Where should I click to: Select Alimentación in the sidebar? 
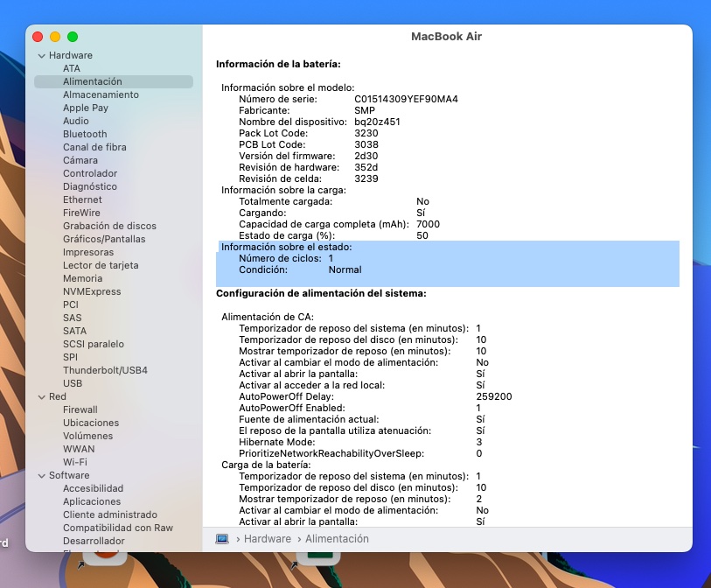(92, 81)
